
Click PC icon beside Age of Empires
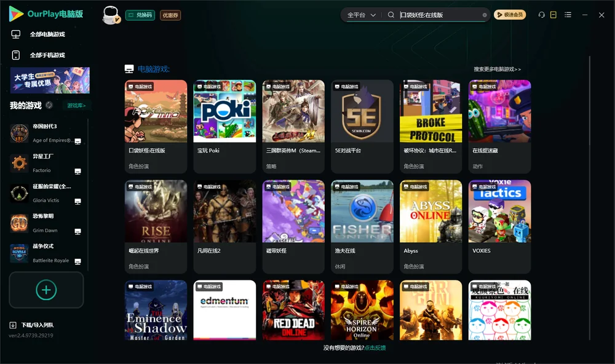click(77, 141)
